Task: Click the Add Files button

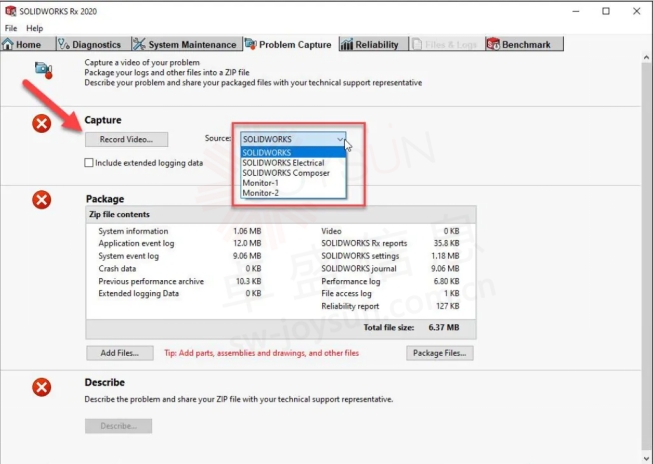Action: point(120,353)
